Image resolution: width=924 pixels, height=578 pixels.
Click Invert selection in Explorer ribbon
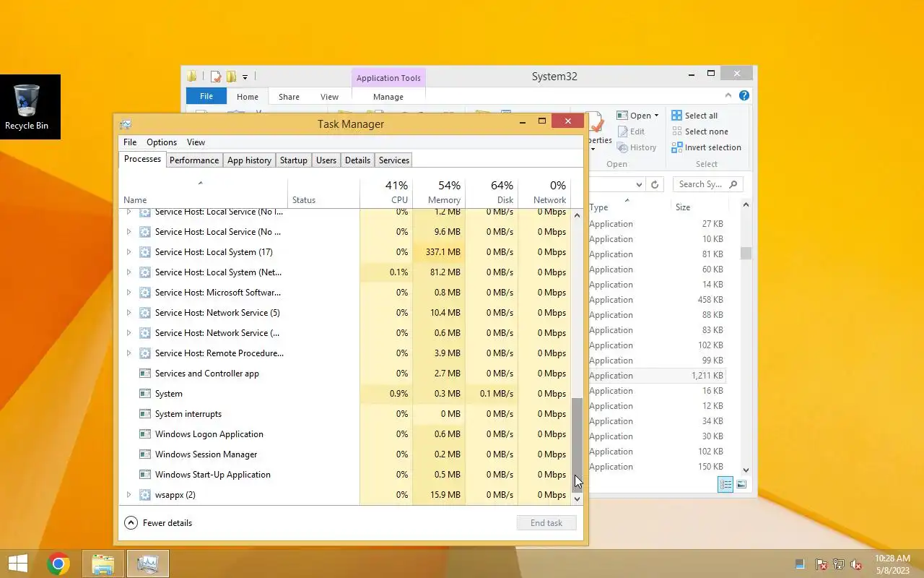[706, 147]
